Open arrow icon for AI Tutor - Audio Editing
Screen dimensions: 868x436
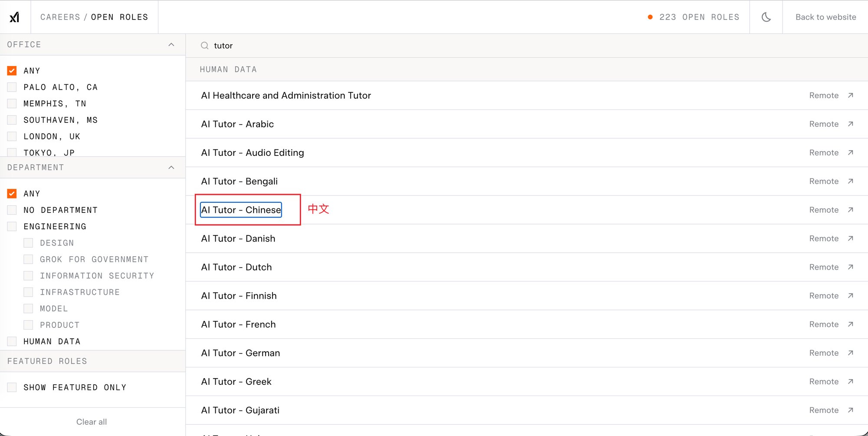[x=851, y=152]
